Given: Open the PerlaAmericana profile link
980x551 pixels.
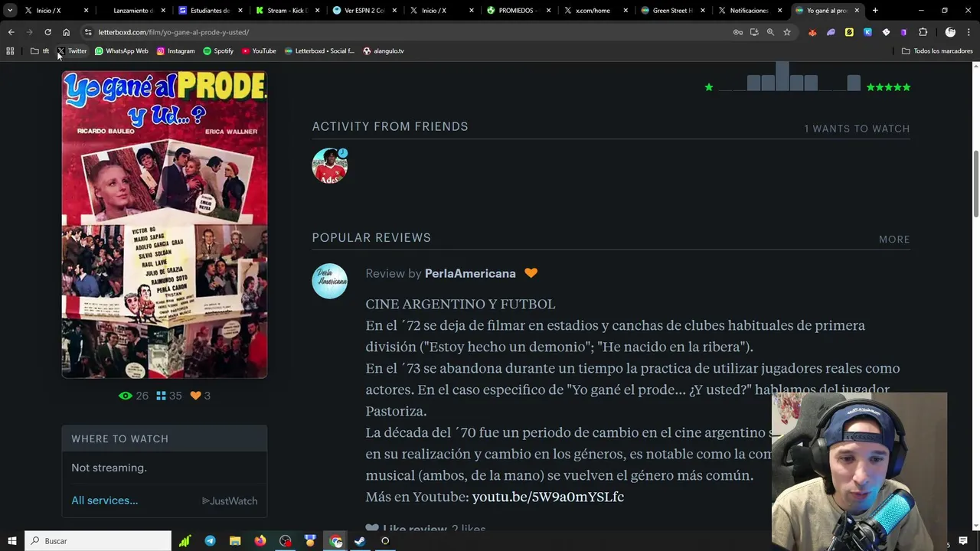Looking at the screenshot, I should tap(470, 273).
